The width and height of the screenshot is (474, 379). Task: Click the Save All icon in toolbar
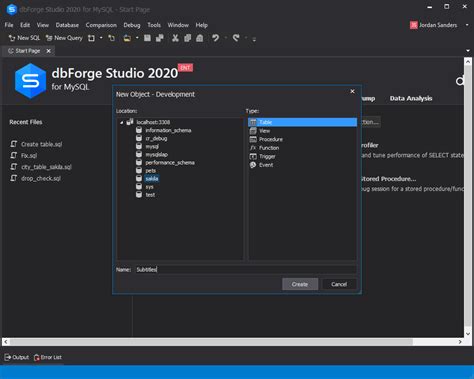160,38
